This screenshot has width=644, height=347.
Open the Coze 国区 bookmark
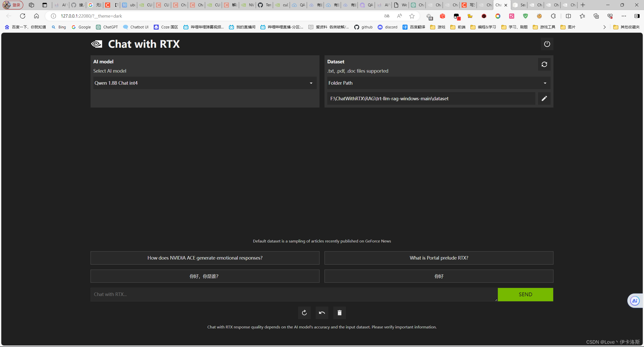pos(166,27)
